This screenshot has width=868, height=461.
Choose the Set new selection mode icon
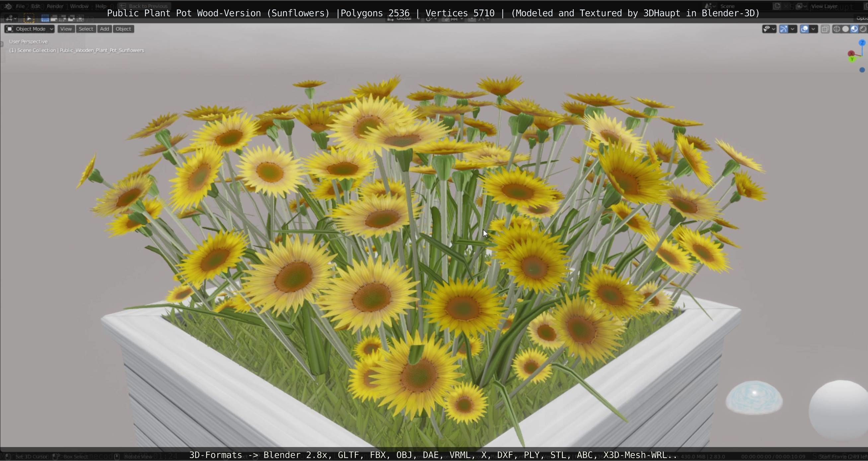click(45, 18)
